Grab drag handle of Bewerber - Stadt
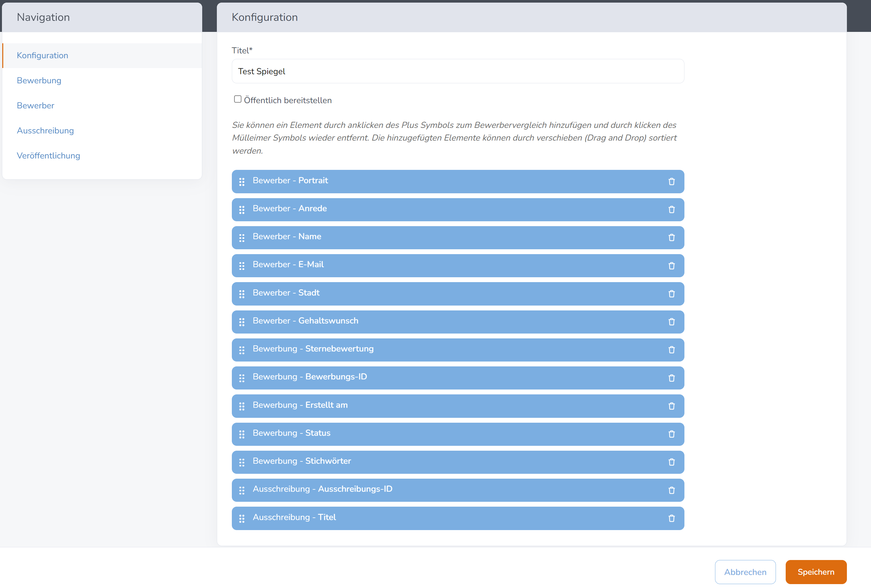871x588 pixels. [242, 294]
